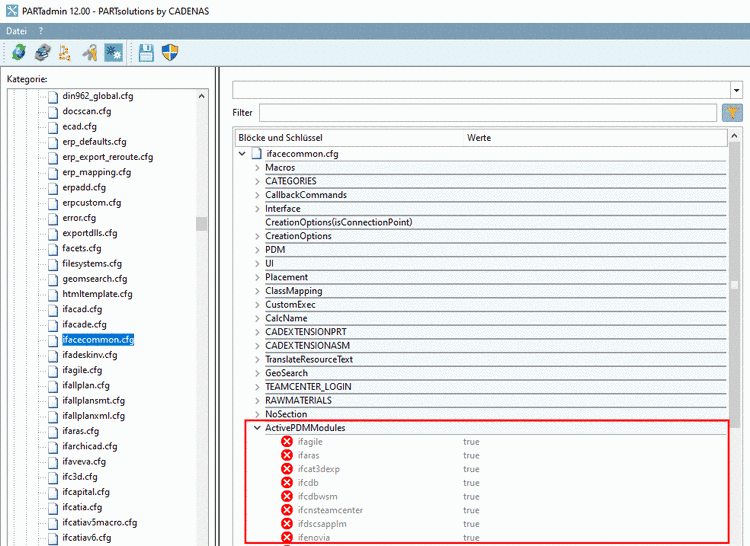Expand the Interface block
Viewport: 750px width, 546px height.
(x=257, y=209)
